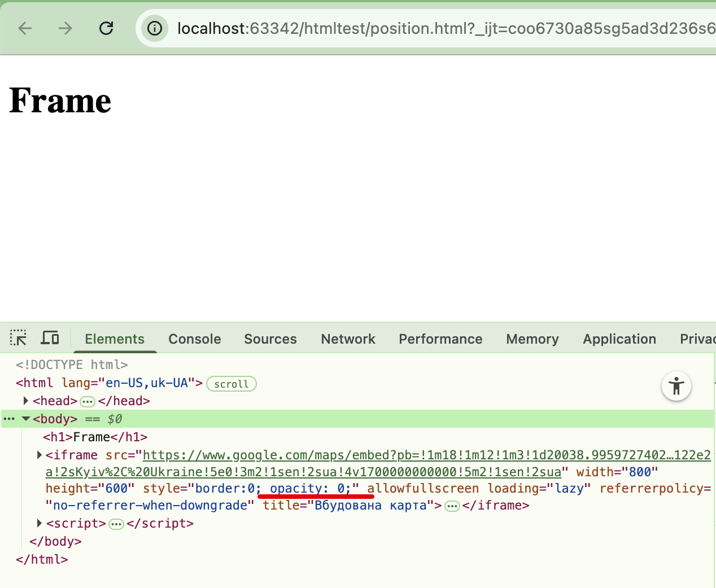The width and height of the screenshot is (716, 588).
Task: Go back using the browser back arrow
Action: click(x=25, y=28)
